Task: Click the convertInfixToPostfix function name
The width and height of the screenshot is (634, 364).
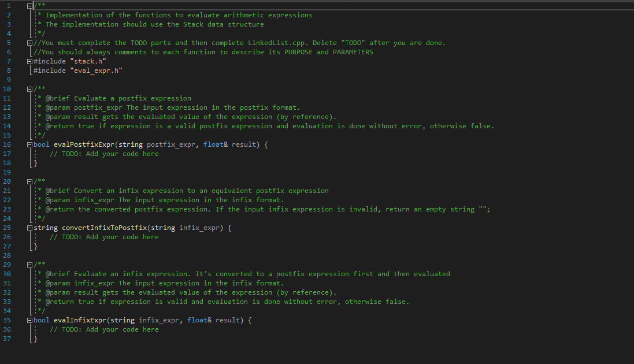Action: click(105, 228)
